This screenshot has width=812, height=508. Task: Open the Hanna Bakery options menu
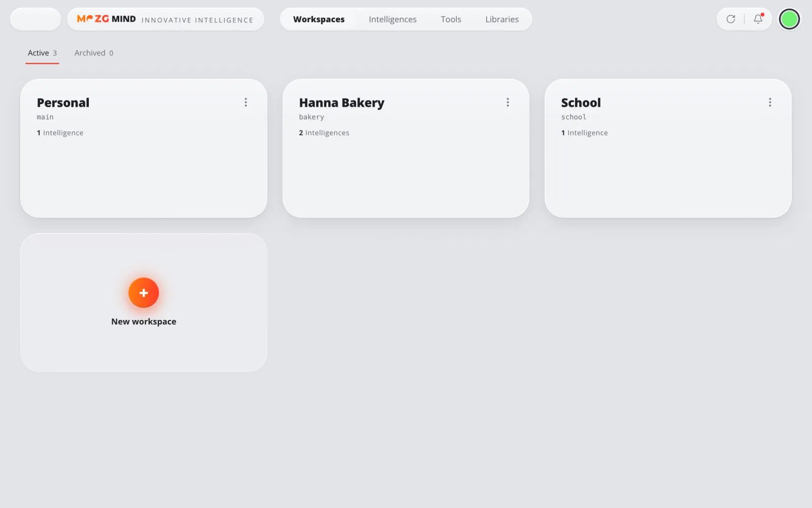[507, 103]
